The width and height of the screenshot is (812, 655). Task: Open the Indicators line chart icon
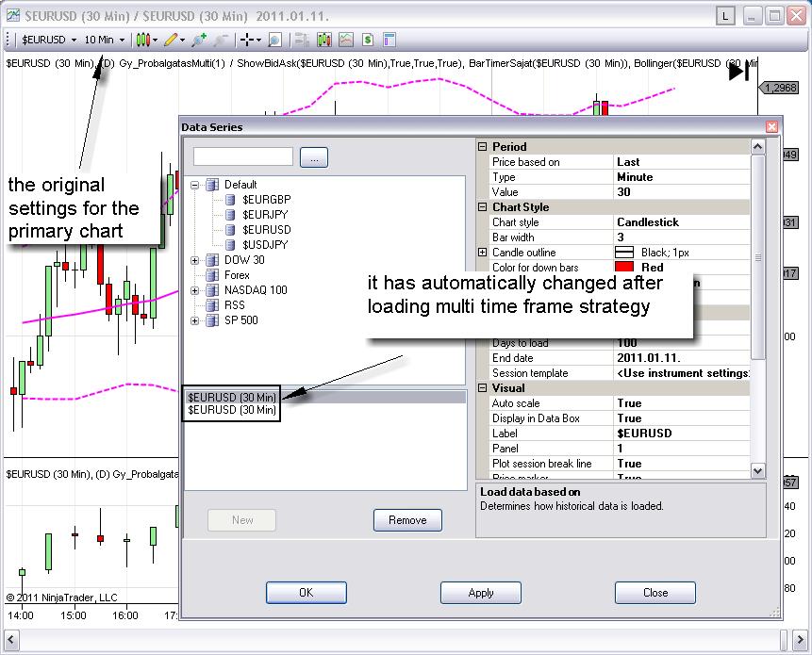click(x=346, y=40)
